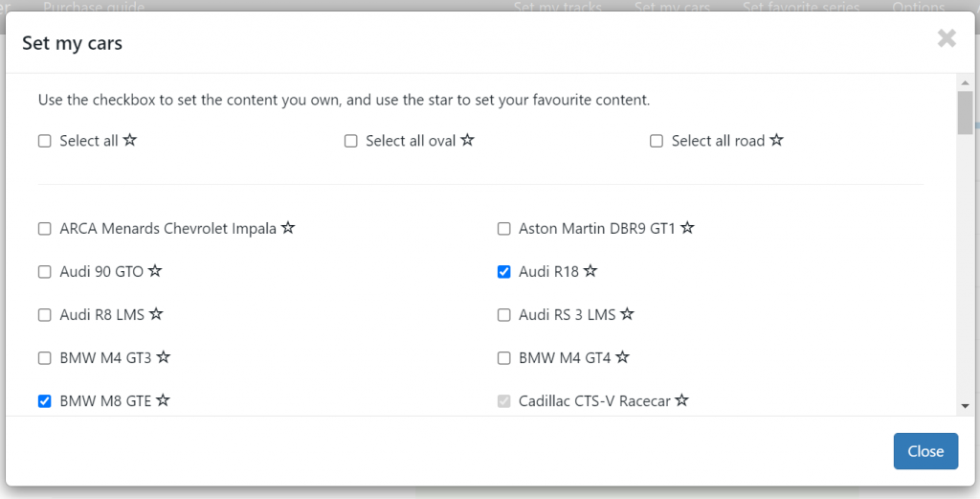Click the scrollbar down arrow
This screenshot has height=499, width=980.
[965, 406]
